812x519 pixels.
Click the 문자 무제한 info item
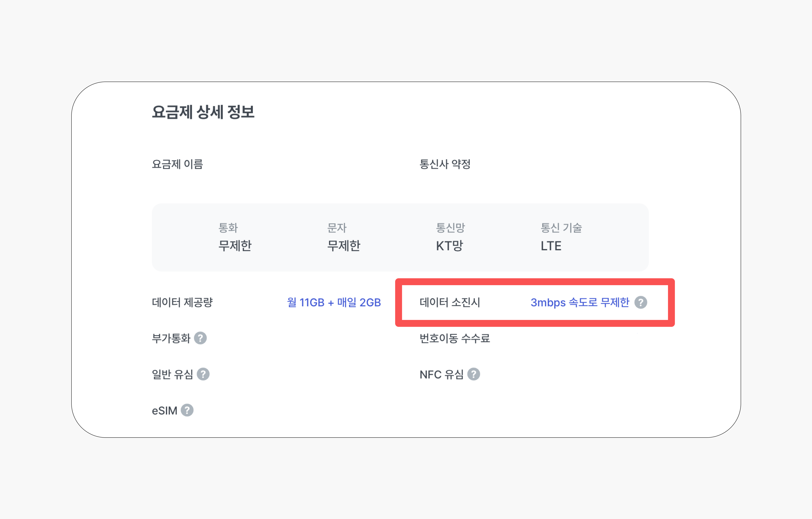[343, 237]
